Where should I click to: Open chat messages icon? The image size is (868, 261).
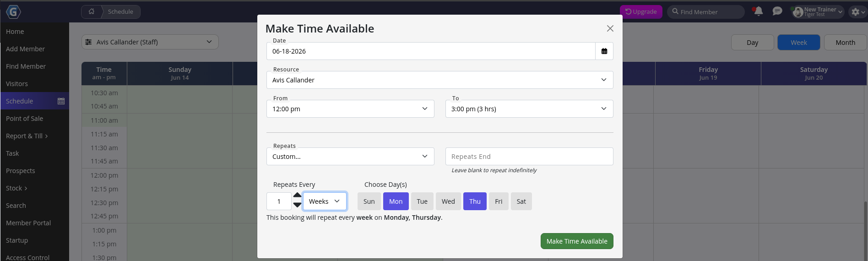point(777,11)
